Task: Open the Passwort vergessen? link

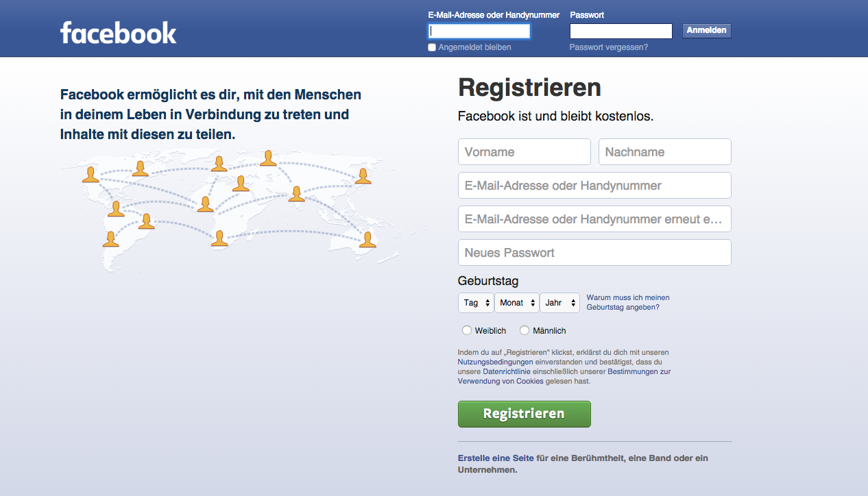Action: click(x=608, y=47)
